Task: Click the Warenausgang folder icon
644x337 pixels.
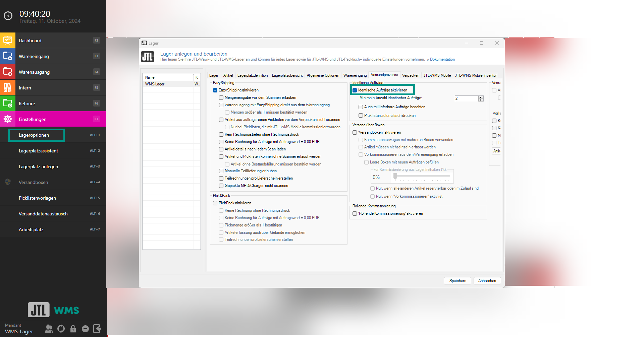Action: [x=8, y=72]
